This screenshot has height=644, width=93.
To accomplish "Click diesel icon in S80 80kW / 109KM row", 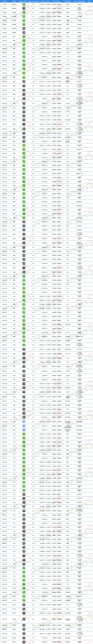I will (x=24, y=222).
